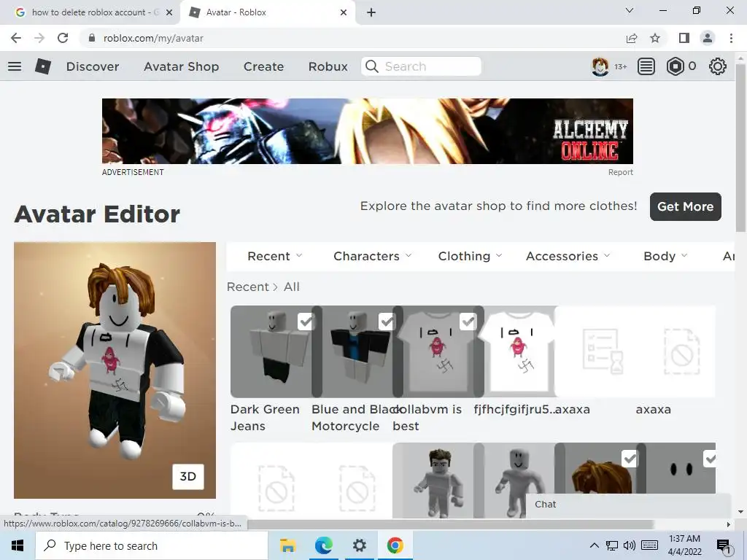Click the Roblox search field

point(421,66)
